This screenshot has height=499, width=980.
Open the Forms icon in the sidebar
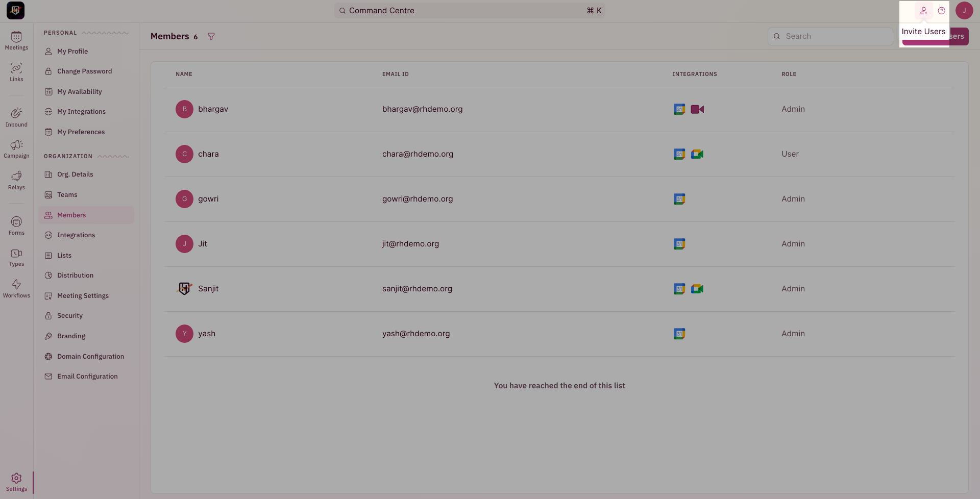(16, 226)
